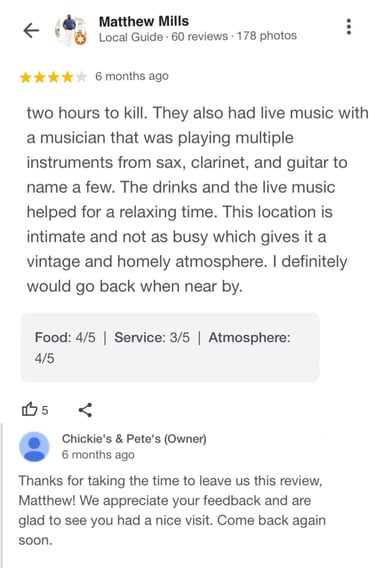Open the three-dot more options menu
The width and height of the screenshot is (375, 568).
(x=349, y=27)
